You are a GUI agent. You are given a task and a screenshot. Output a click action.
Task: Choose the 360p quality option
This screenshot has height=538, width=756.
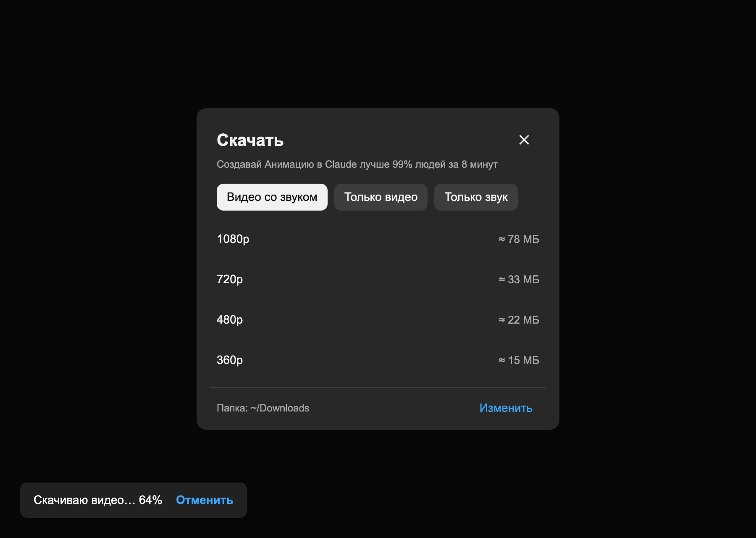click(378, 360)
